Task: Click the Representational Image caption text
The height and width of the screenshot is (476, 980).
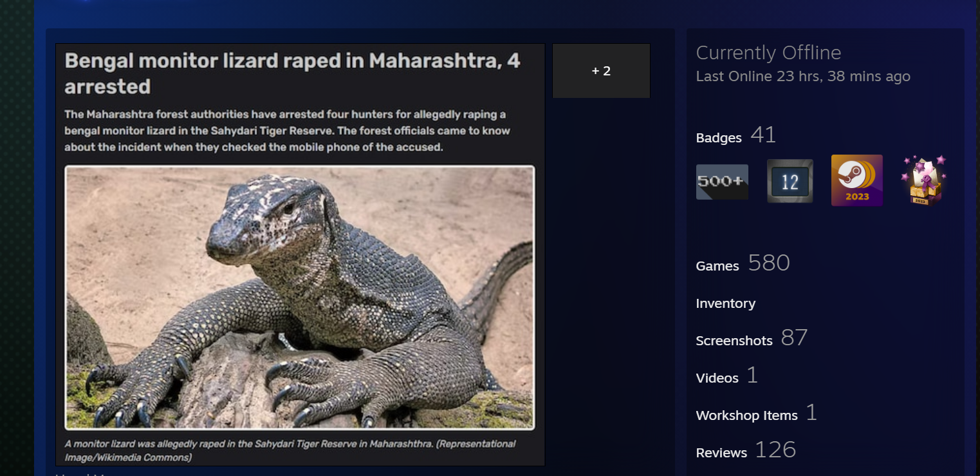Action: (290, 451)
